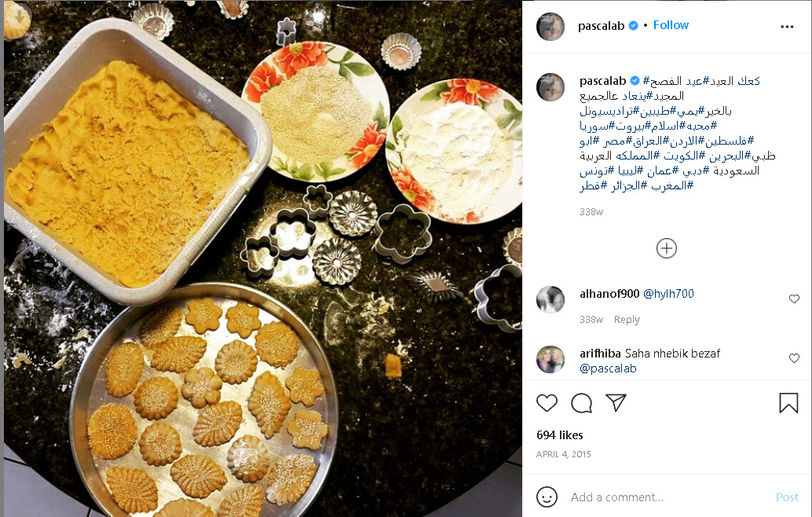Open the emoji picker smiley icon
Screen dimensions: 812x517
[547, 497]
